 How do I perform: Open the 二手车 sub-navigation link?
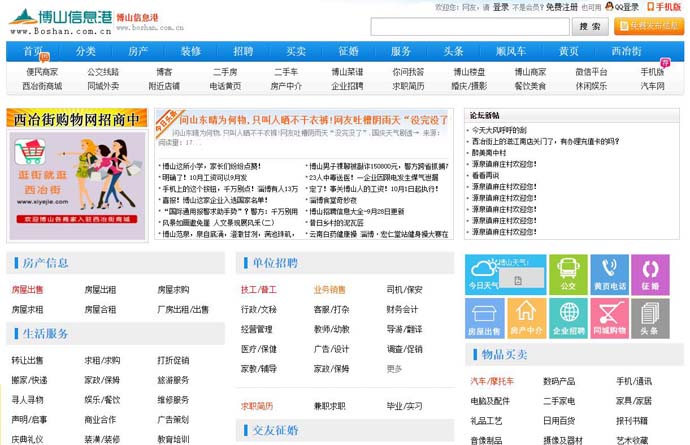click(286, 72)
